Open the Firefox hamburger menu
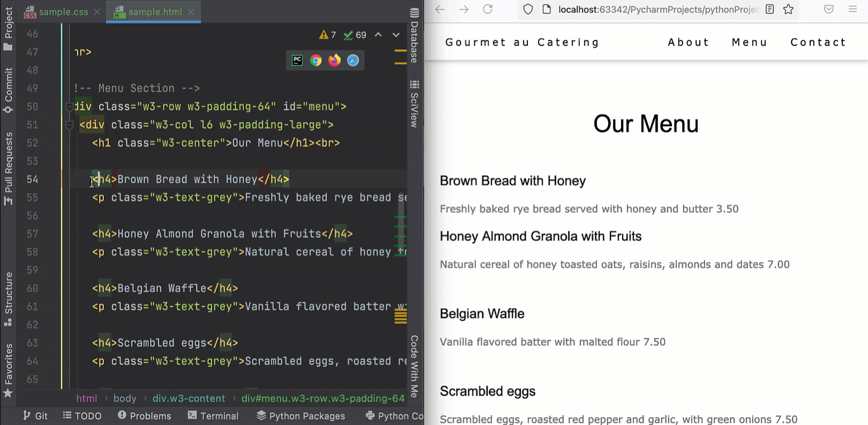 (852, 9)
